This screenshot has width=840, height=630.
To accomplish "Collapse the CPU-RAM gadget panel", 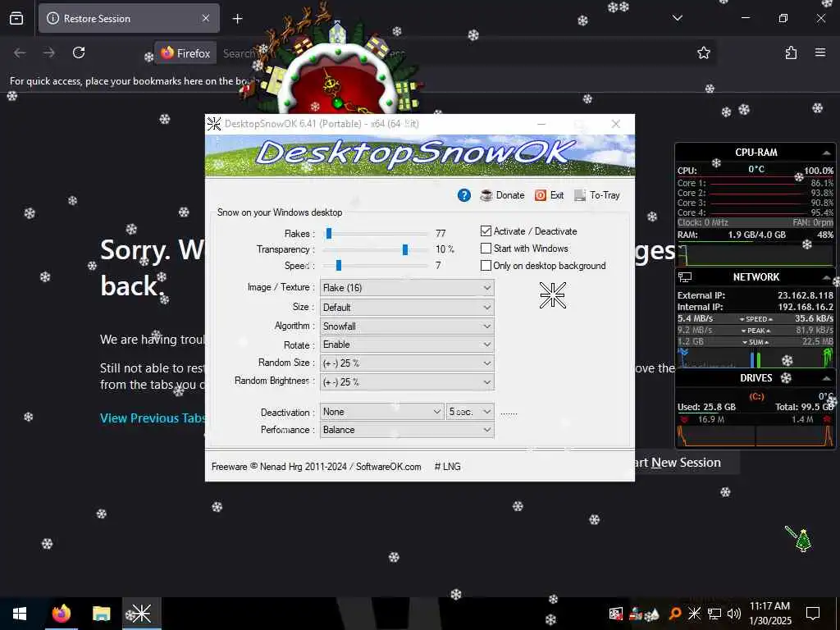I will click(x=827, y=153).
